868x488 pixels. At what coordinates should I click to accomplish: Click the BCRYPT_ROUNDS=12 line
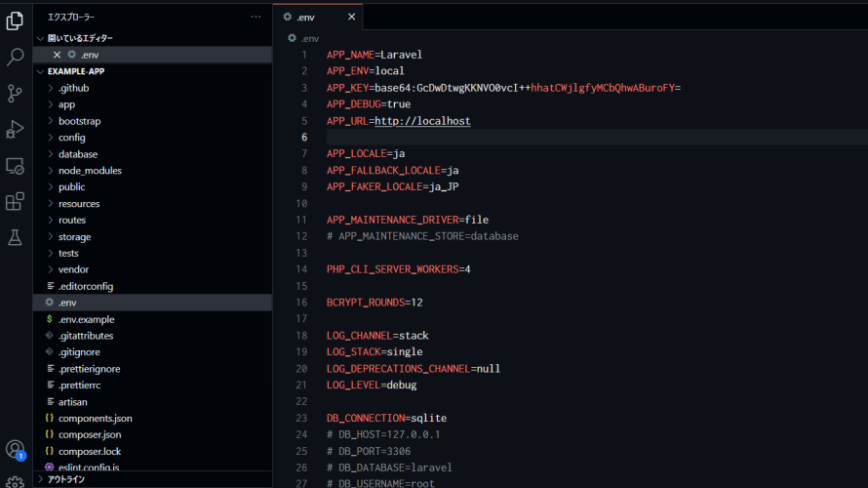(375, 303)
